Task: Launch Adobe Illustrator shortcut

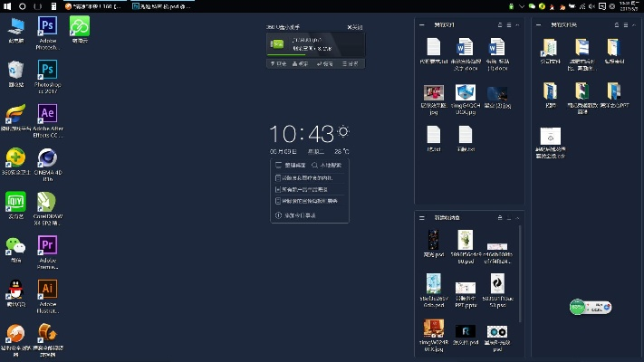Action: coord(47,290)
